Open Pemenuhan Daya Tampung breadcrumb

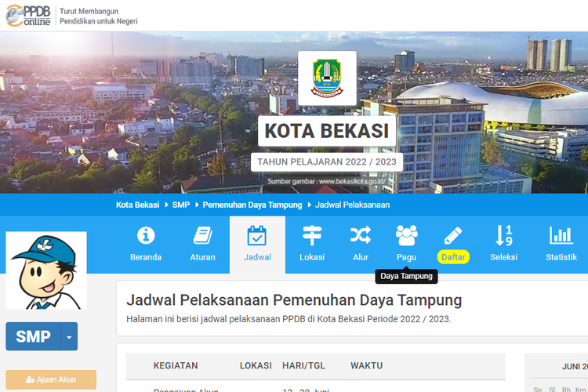tap(252, 205)
